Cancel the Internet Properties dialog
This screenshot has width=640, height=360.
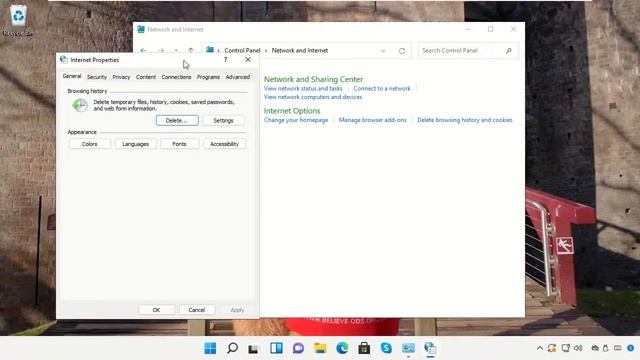[x=197, y=310]
